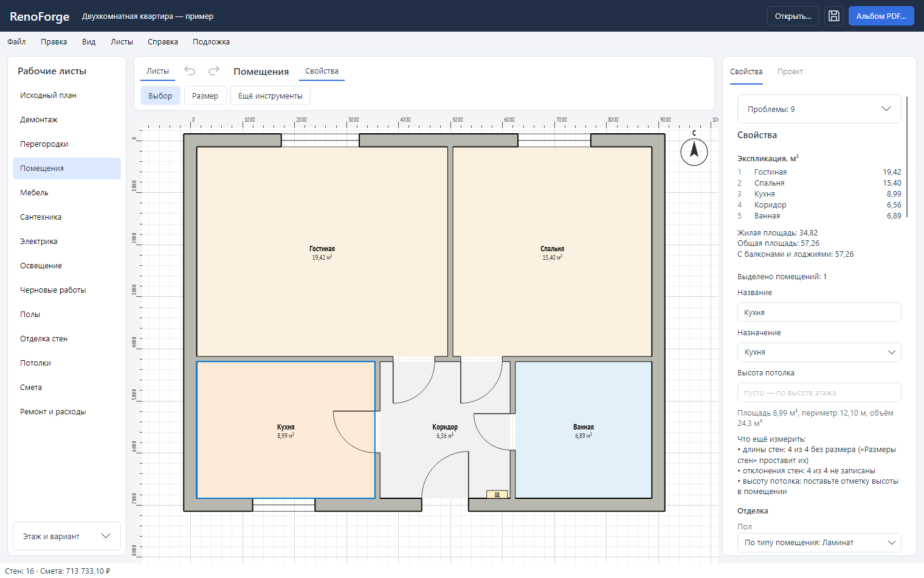
Task: Open the Перегородки sheet
Action: pos(67,144)
